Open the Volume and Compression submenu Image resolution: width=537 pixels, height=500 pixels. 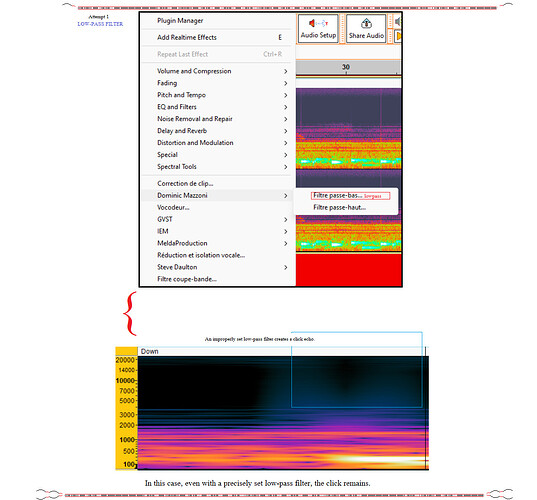(x=216, y=71)
